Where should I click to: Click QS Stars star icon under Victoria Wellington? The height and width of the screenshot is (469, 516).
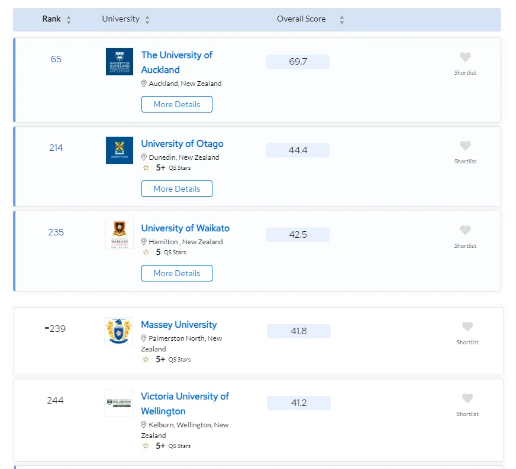[x=145, y=446]
